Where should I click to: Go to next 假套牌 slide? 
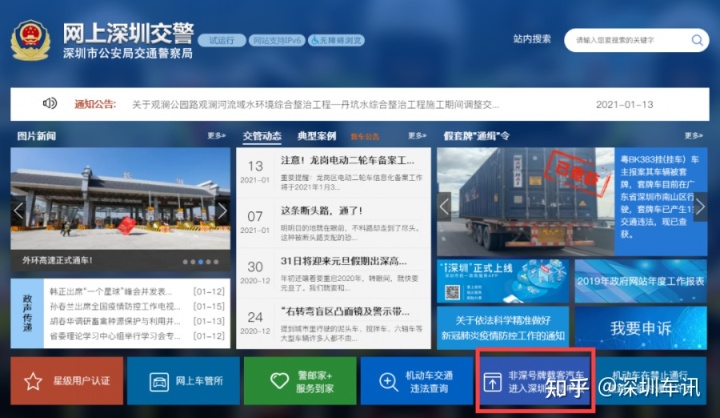click(x=700, y=207)
